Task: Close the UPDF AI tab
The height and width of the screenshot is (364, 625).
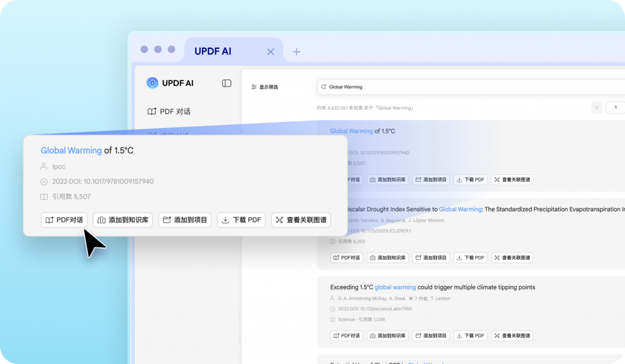Action: tap(270, 52)
